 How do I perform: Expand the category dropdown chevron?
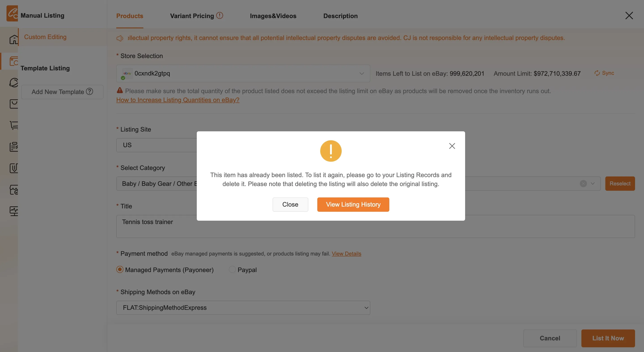(593, 184)
